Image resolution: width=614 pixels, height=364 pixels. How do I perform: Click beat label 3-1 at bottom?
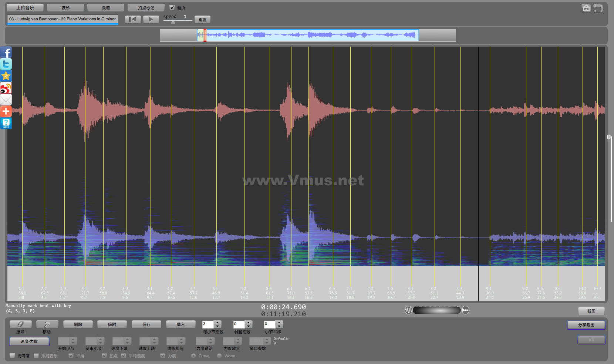tap(84, 289)
